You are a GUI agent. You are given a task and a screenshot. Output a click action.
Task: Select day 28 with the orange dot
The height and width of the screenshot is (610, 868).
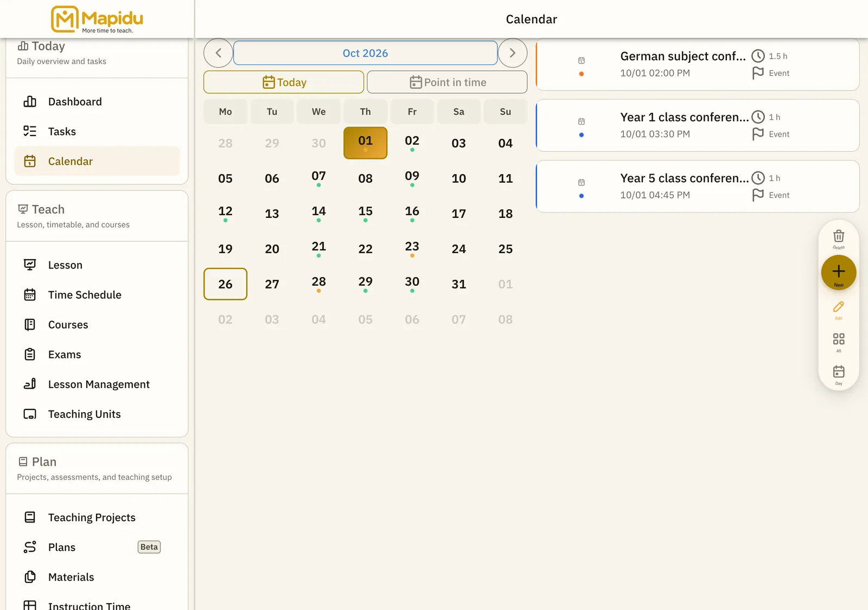tap(319, 284)
